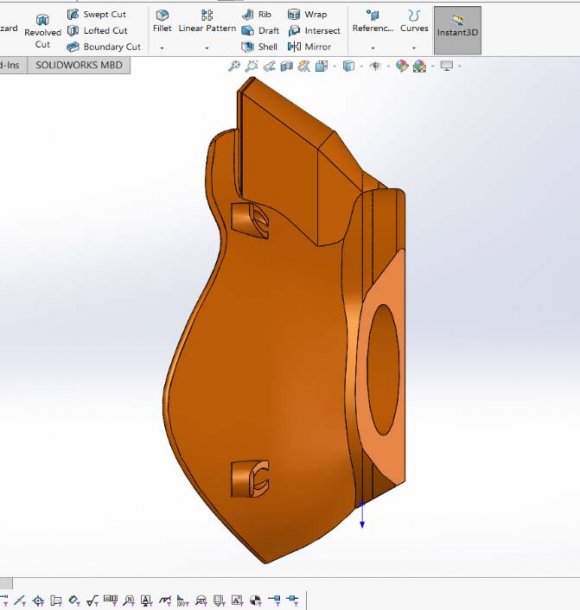The height and width of the screenshot is (610, 580).
Task: Select the Draft feature
Action: (x=260, y=31)
